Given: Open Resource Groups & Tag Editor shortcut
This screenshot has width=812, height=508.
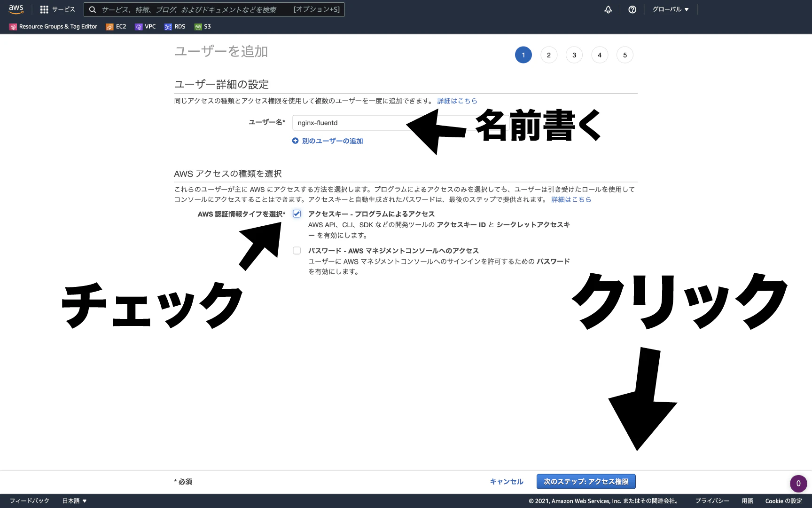Looking at the screenshot, I should (54, 27).
